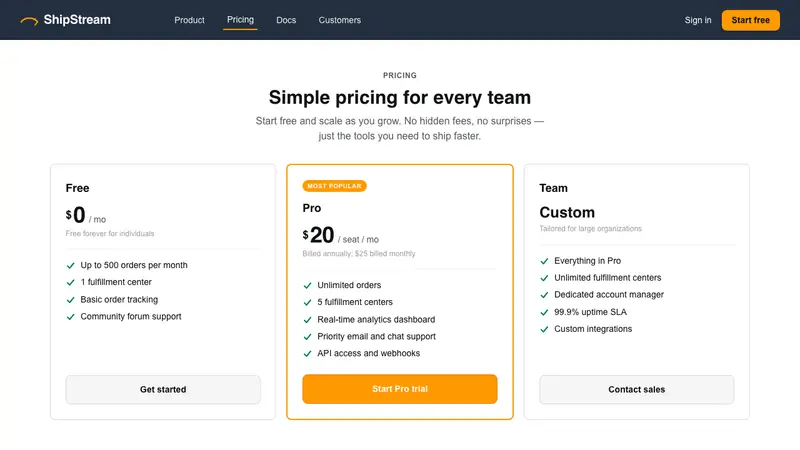
Task: Click the 'Up to 500 orders per month' text
Action: (x=134, y=265)
